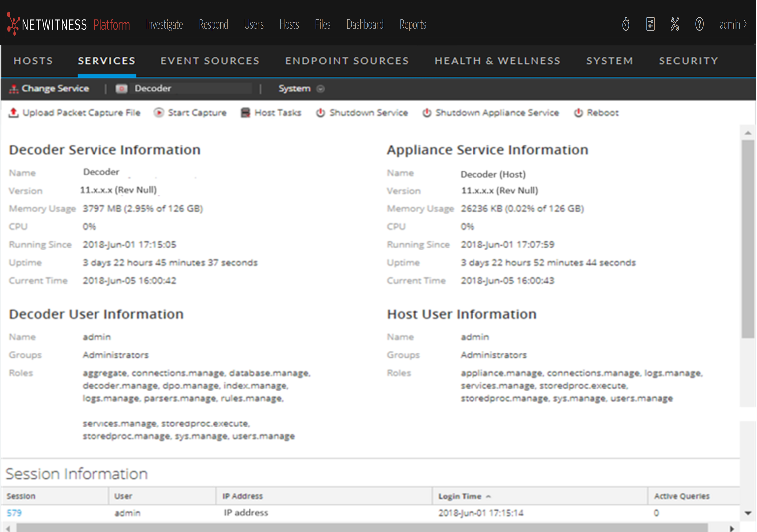Screen dimensions: 757x532
Task: Click the vertical scrollbar down arrow
Action: pyautogui.click(x=748, y=513)
